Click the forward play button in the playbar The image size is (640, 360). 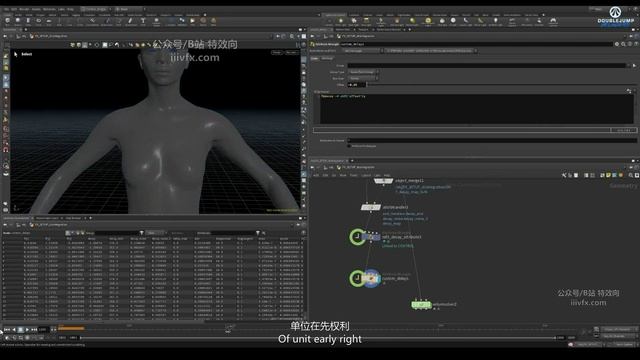[x=27, y=329]
